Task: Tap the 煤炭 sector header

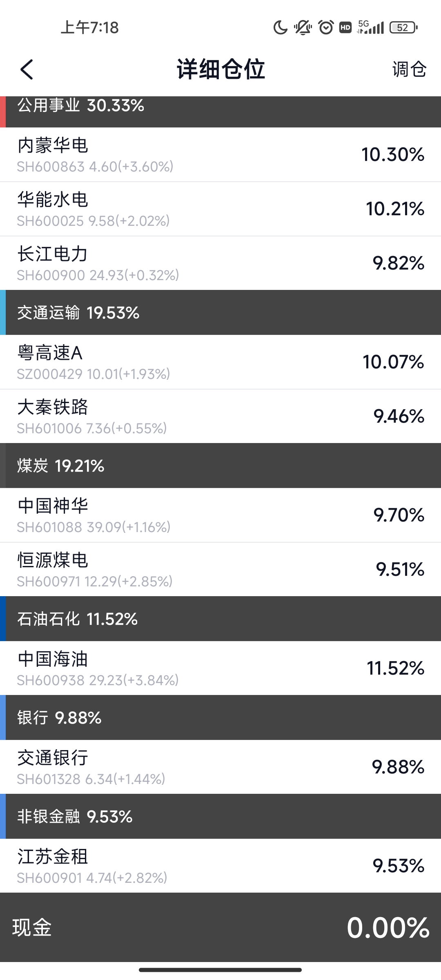Action: (x=220, y=466)
